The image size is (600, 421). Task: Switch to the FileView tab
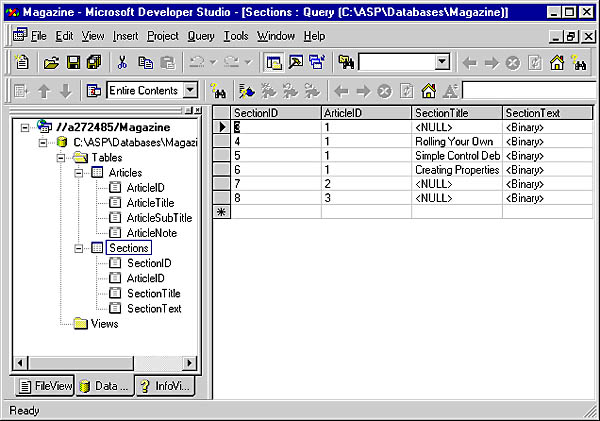click(x=46, y=386)
